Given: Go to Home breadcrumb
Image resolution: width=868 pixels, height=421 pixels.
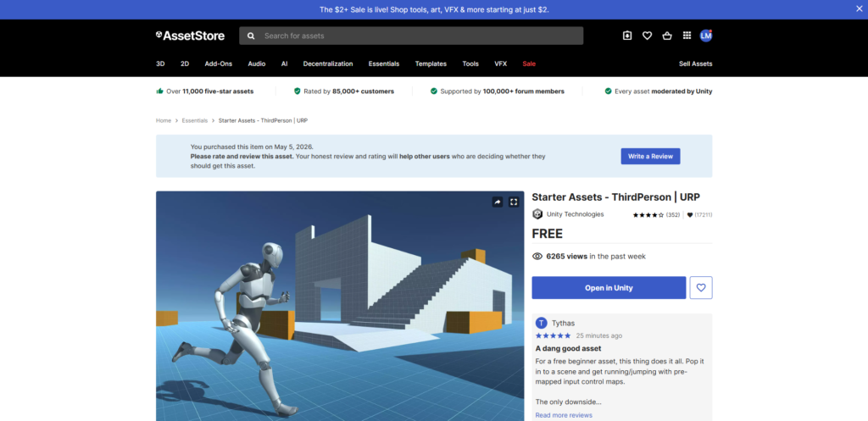Looking at the screenshot, I should tap(164, 120).
